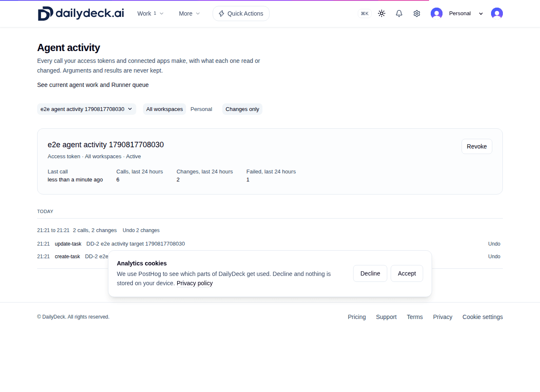The height and width of the screenshot is (392, 540).
Task: Expand the Work menu
Action: pyautogui.click(x=150, y=14)
